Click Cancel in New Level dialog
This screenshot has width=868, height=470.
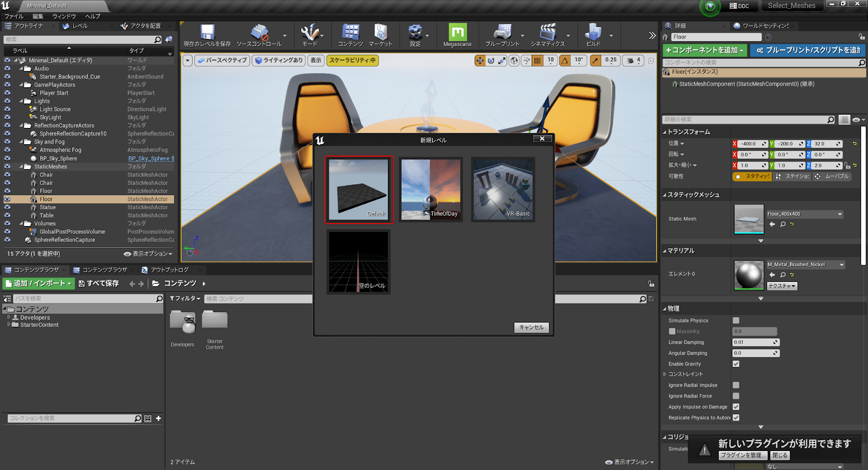[532, 327]
